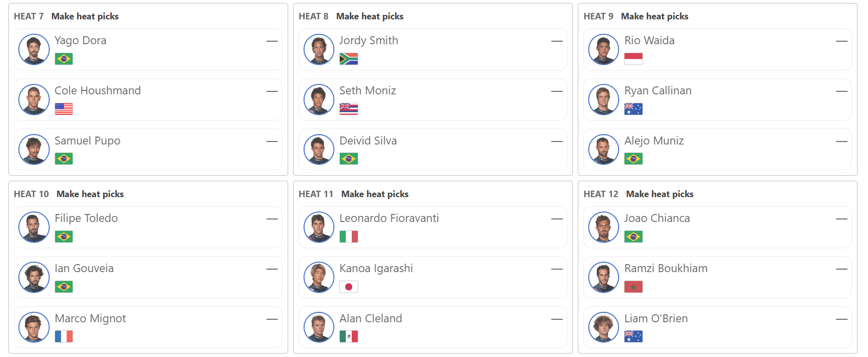Screen dimensions: 868x357
Task: Click the dash beside Filipe Toledo
Action: [x=272, y=219]
